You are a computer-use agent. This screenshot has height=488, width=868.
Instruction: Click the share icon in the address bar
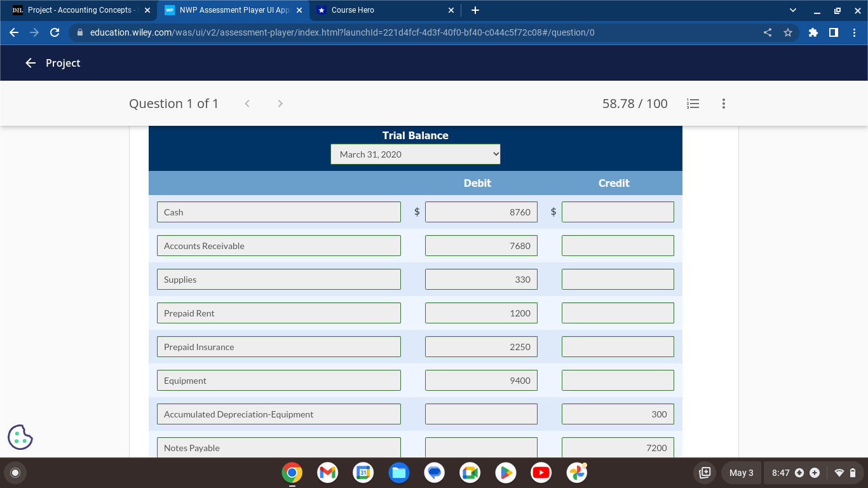pos(767,32)
